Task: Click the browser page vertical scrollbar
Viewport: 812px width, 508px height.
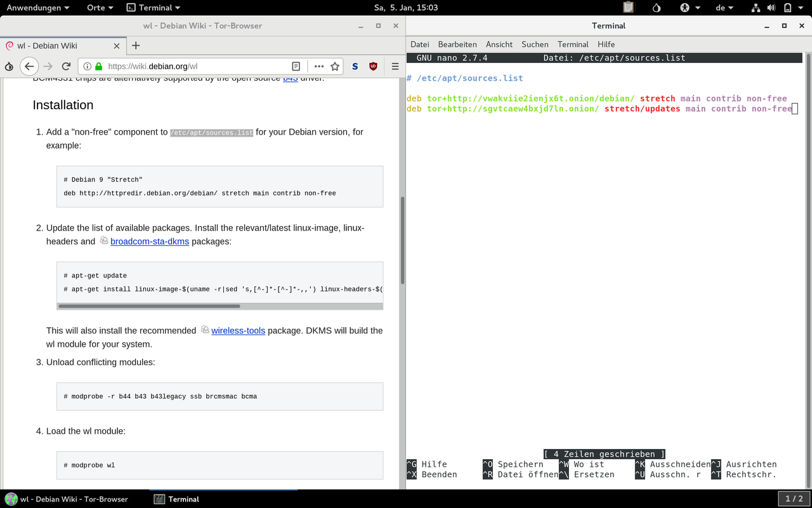Action: 402,241
